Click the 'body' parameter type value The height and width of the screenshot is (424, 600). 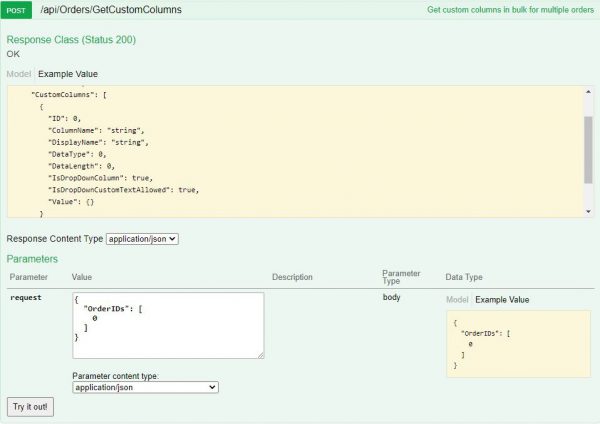(x=391, y=297)
